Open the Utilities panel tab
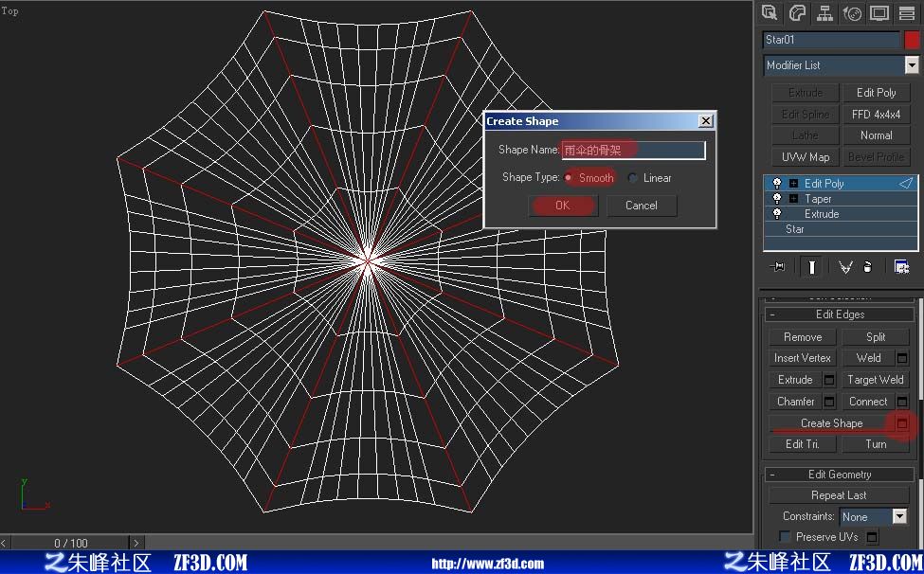The image size is (924, 574). [x=907, y=13]
